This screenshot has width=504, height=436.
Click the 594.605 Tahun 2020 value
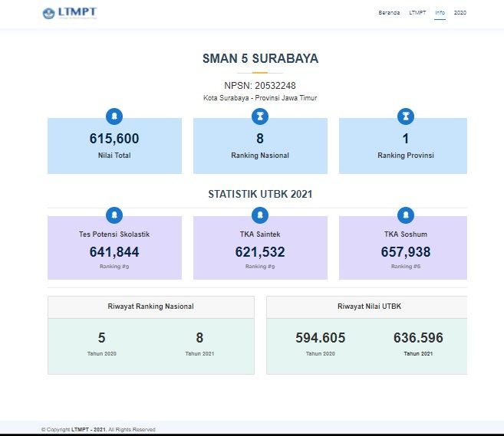point(321,338)
